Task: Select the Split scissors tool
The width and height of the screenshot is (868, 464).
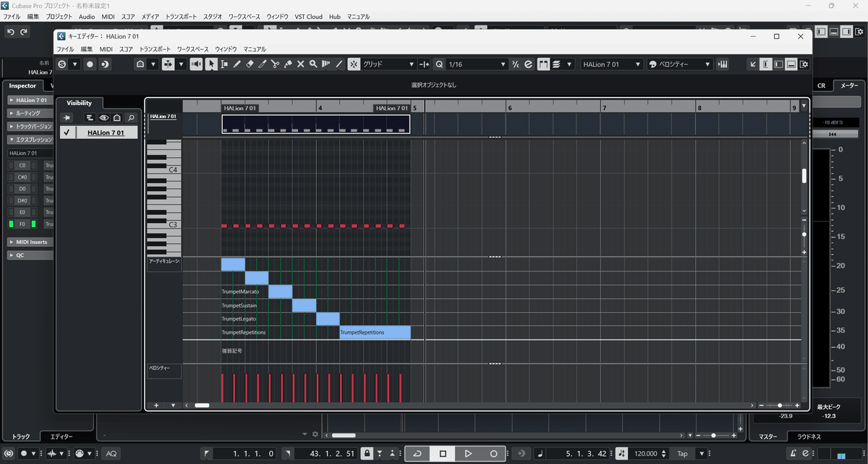Action: tap(275, 64)
